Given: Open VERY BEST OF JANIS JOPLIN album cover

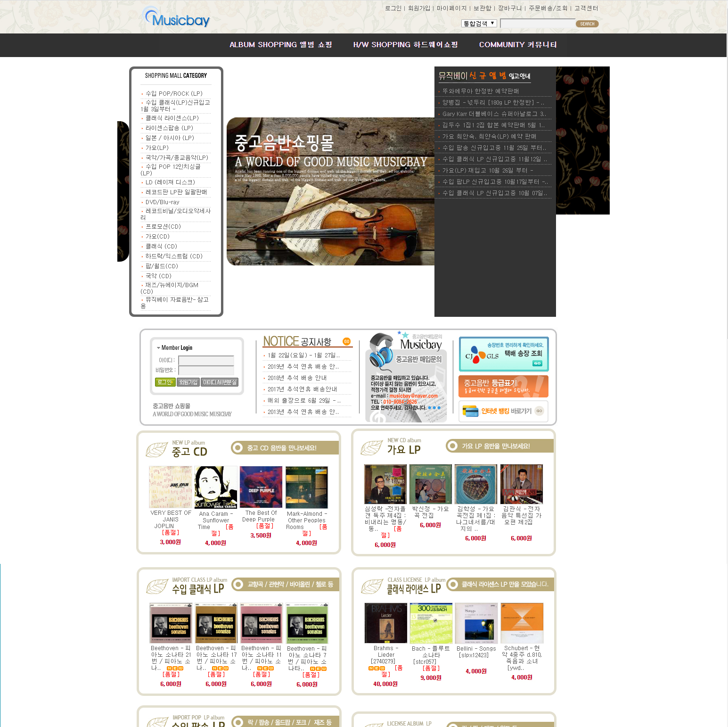Looking at the screenshot, I should [171, 487].
